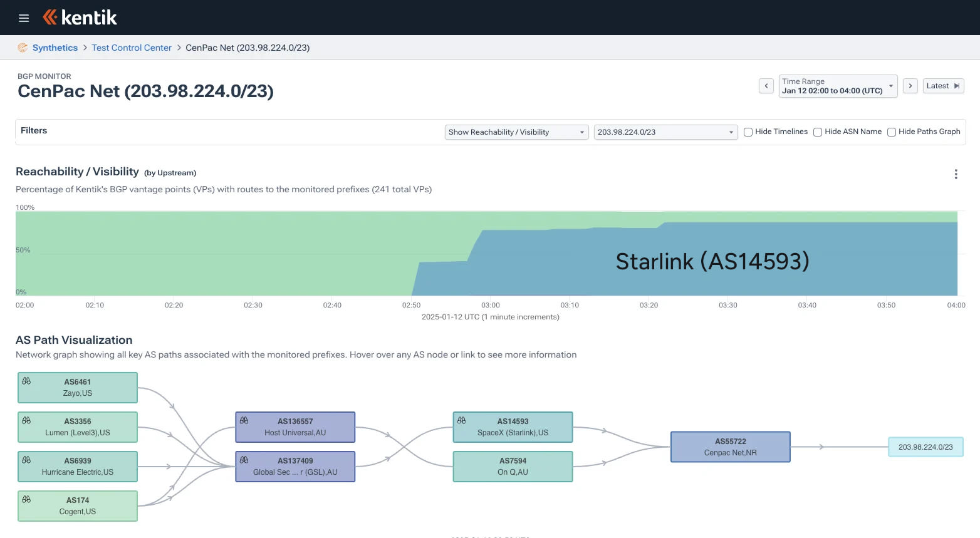Image resolution: width=980 pixels, height=538 pixels.
Task: Select the AS137409 Global Sec (GSL),AU node
Action: coord(295,467)
